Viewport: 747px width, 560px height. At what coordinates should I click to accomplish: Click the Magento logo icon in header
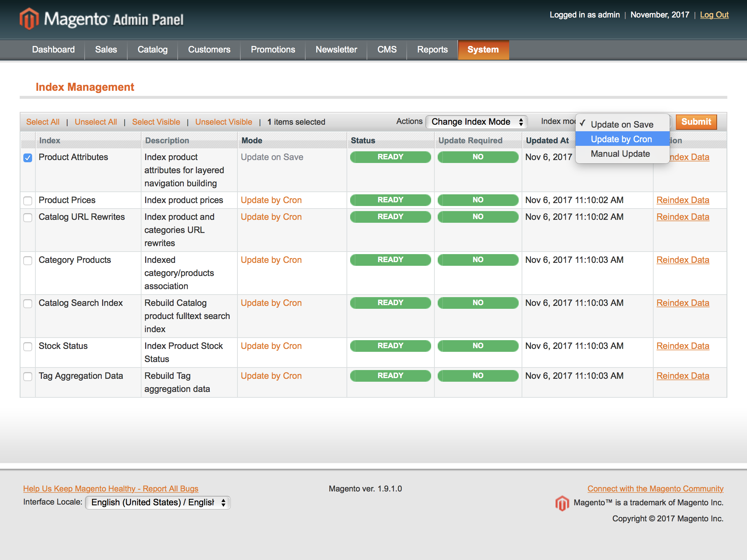point(29,19)
